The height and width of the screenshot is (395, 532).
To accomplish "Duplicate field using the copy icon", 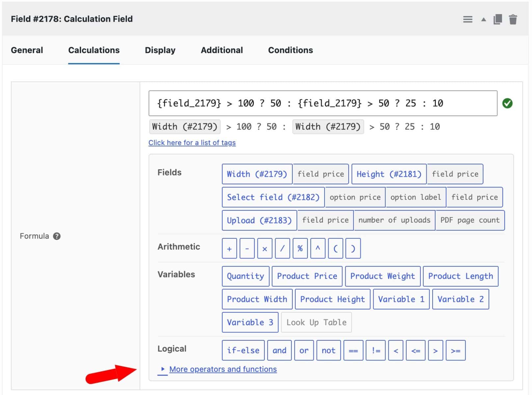I will [497, 19].
